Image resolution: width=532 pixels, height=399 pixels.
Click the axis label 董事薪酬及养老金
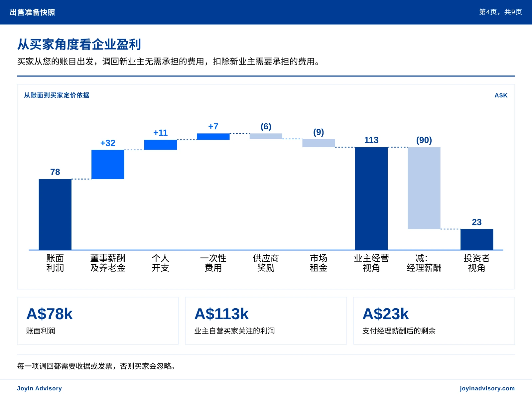[108, 263]
